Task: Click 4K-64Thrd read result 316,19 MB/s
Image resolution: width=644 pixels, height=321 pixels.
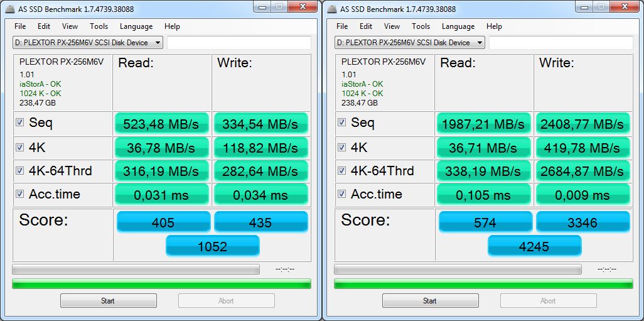Action: pyautogui.click(x=162, y=171)
